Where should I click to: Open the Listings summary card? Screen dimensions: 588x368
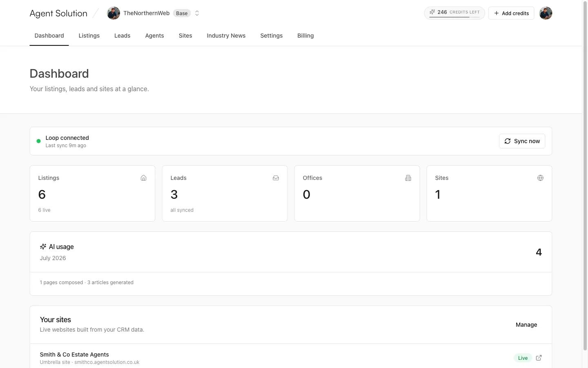[x=92, y=193]
